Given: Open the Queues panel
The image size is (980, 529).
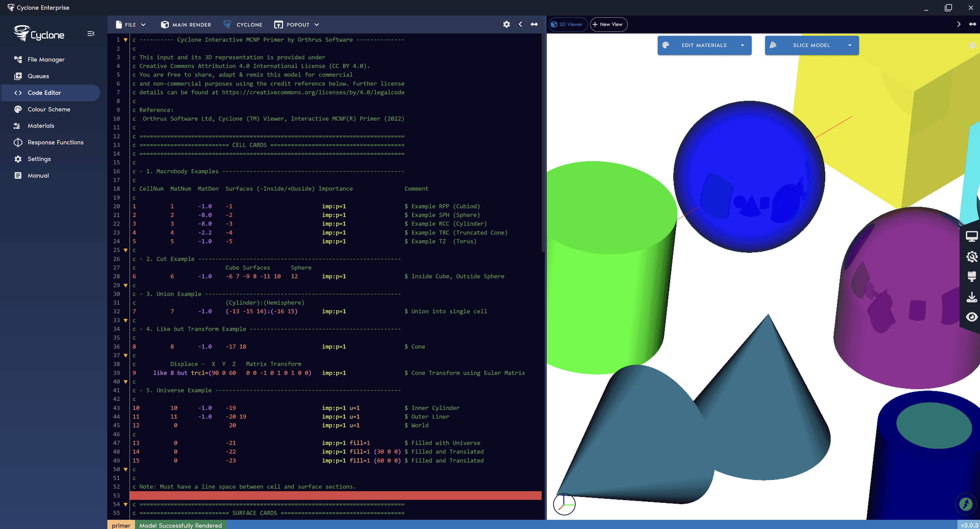Looking at the screenshot, I should coord(38,76).
